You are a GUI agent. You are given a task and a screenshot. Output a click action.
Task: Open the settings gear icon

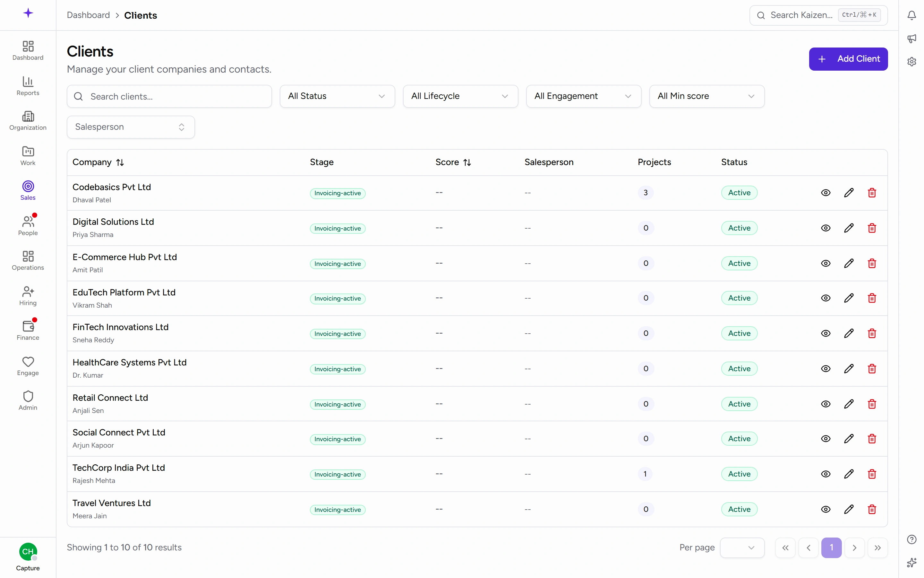tap(911, 62)
